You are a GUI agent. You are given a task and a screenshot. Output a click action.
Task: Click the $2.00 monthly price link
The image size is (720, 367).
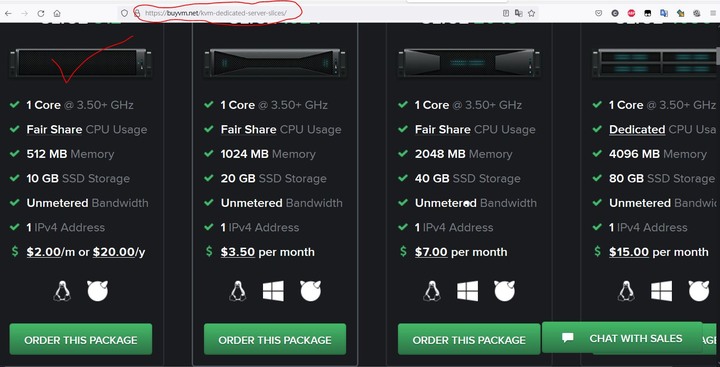click(x=44, y=252)
